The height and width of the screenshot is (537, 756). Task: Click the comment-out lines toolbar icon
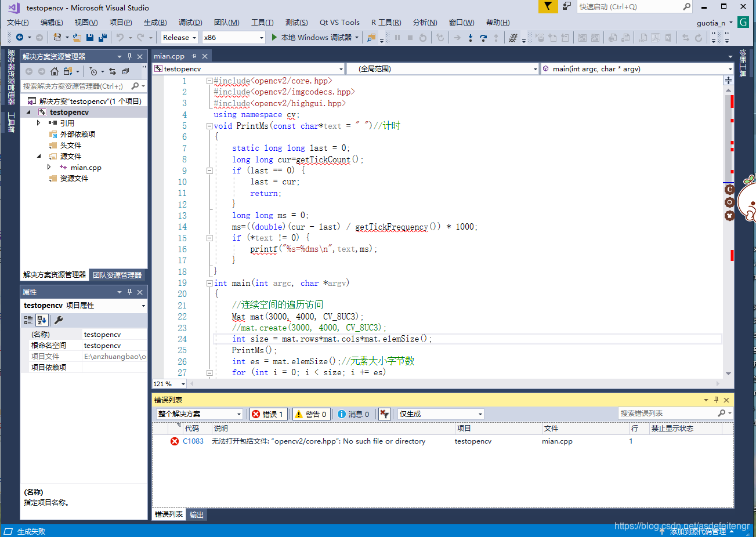coord(513,37)
